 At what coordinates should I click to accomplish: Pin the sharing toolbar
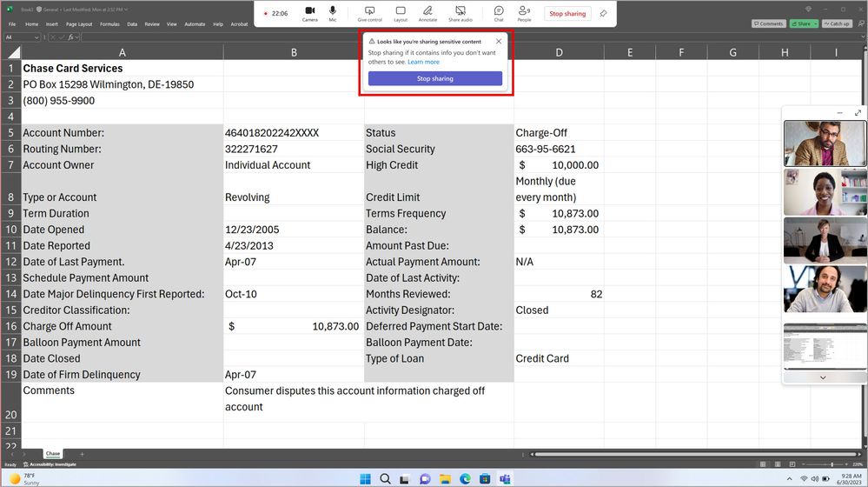coord(604,14)
